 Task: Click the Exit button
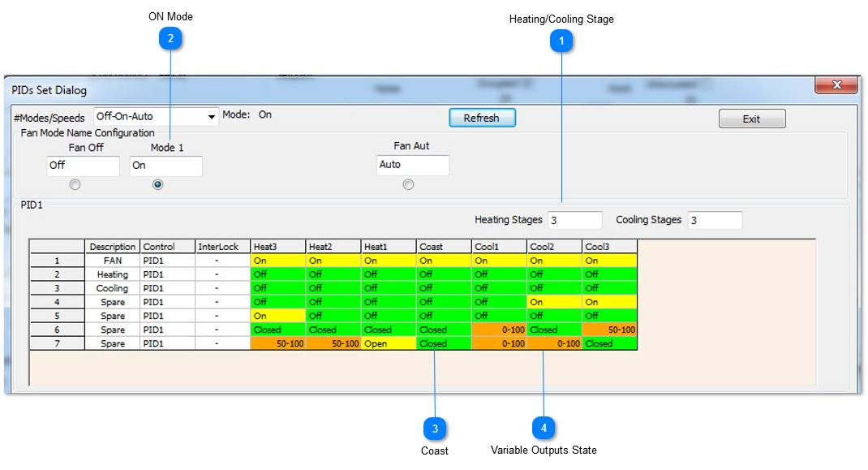pyautogui.click(x=752, y=119)
